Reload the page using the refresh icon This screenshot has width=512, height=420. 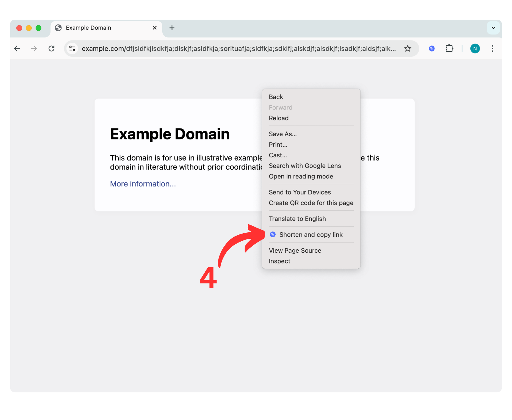52,48
